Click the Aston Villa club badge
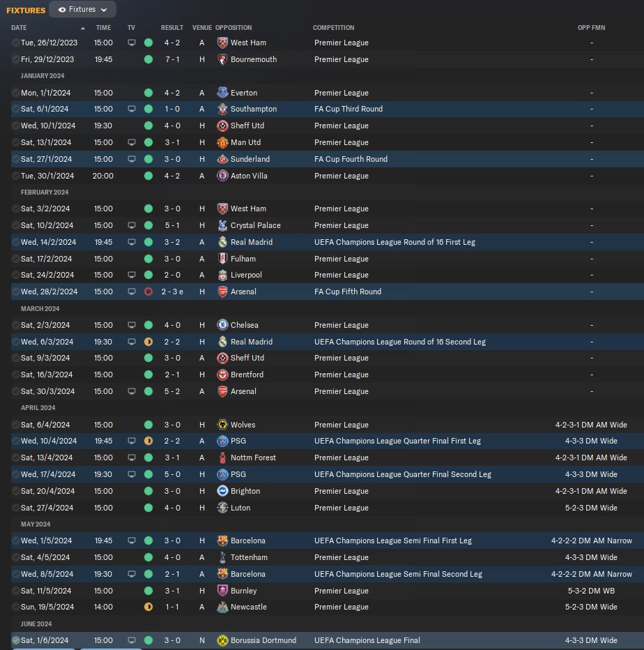Screen dimensions: 644x650 pos(222,176)
